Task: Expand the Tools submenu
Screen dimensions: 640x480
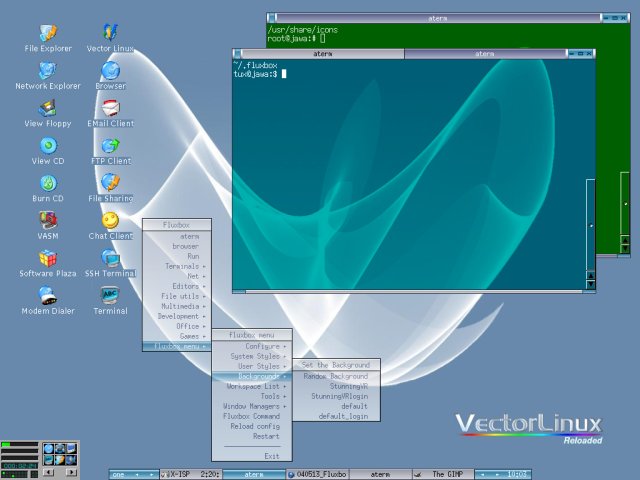Action: tap(252, 396)
